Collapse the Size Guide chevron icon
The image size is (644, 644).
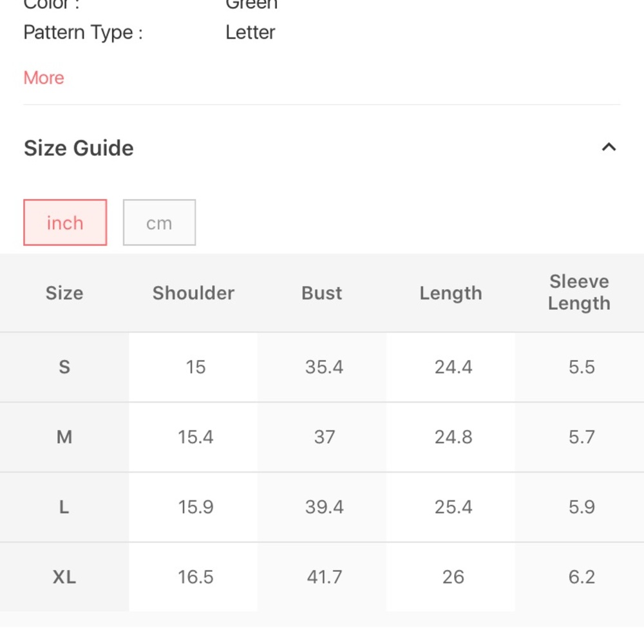[x=609, y=147]
